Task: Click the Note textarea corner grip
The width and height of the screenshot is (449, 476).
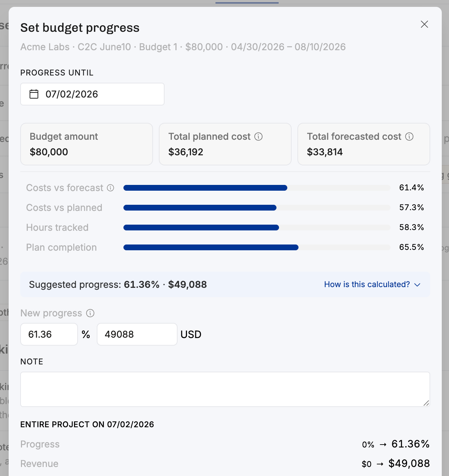Action: [426, 403]
